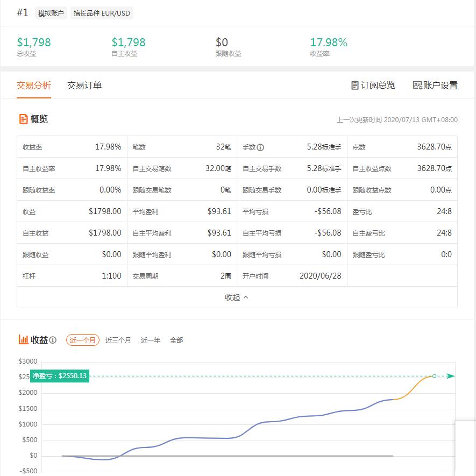Click the 擅长品种 EUR/USD tag
Image resolution: width=476 pixels, height=476 pixels.
coord(102,13)
